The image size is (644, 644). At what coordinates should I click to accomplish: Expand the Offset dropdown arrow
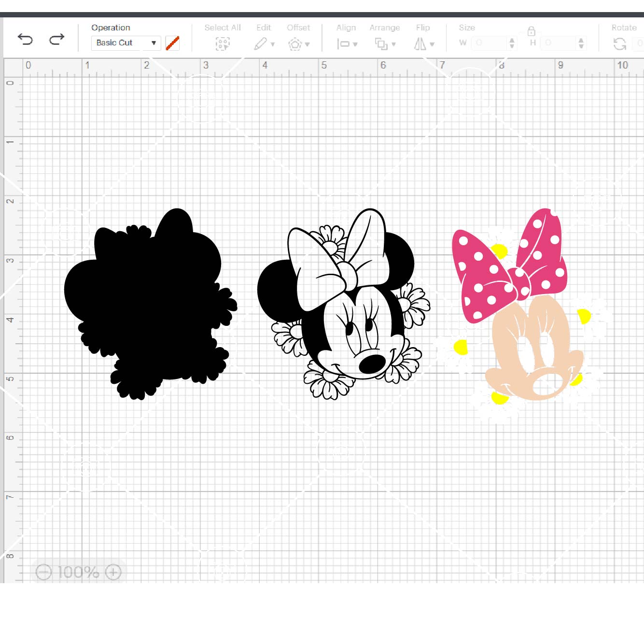[x=308, y=44]
